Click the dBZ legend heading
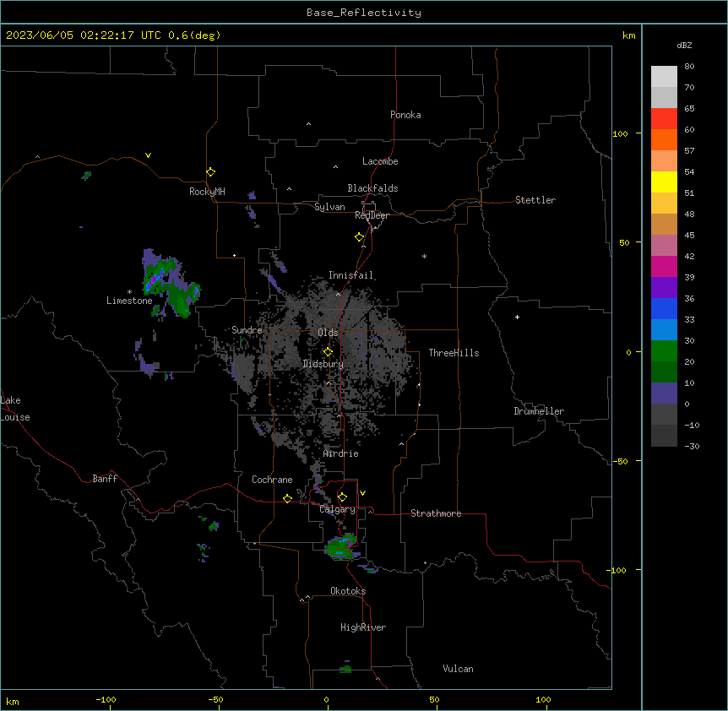 pos(684,45)
